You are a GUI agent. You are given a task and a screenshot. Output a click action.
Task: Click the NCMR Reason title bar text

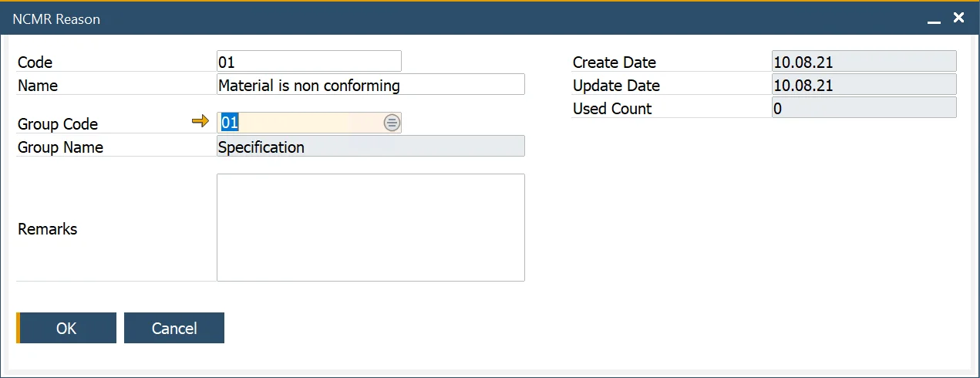(56, 19)
